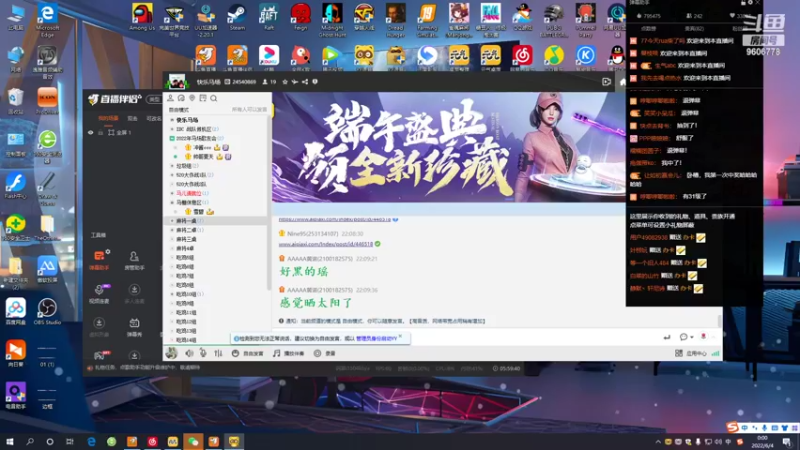This screenshot has height=450, width=800.
Task: Select the 我的场景 tab in 直播伴侣
Action: tap(108, 118)
